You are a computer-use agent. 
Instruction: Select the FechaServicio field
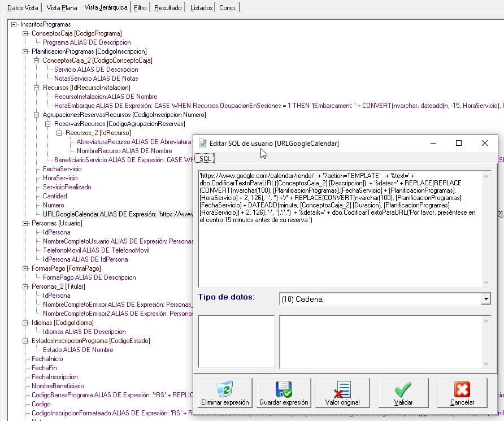(62, 169)
